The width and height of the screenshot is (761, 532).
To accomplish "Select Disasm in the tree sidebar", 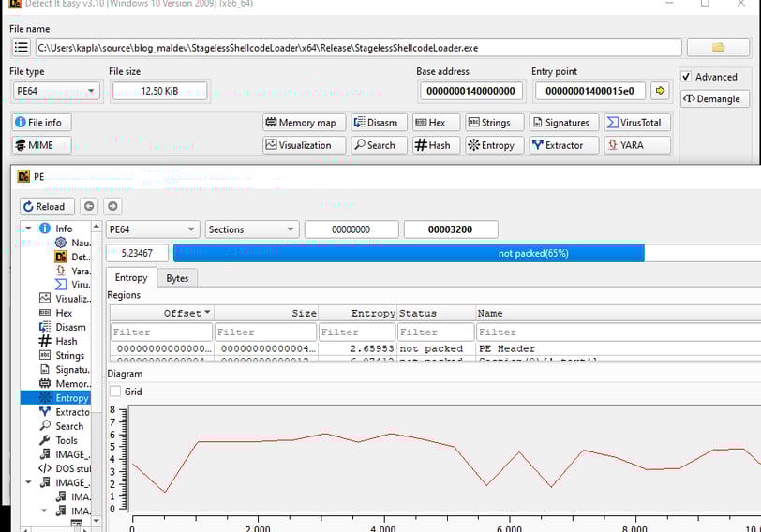I will coord(63,327).
